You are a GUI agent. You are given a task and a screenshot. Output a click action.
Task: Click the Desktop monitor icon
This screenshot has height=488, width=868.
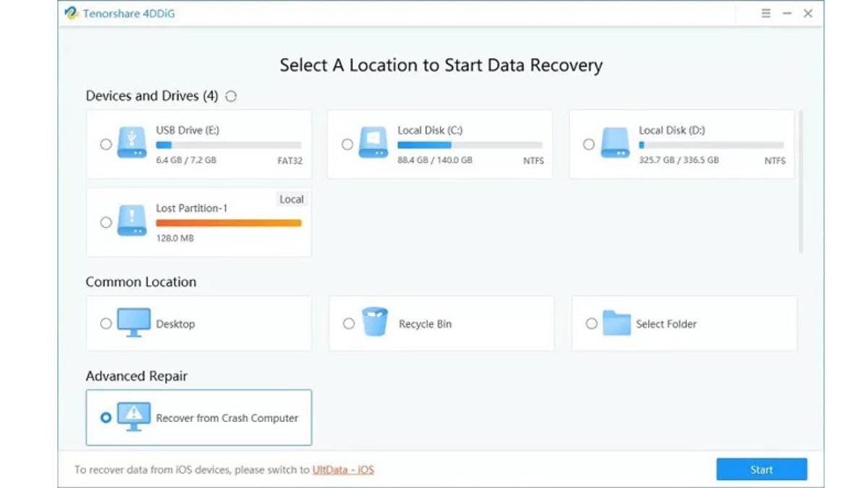(x=133, y=323)
